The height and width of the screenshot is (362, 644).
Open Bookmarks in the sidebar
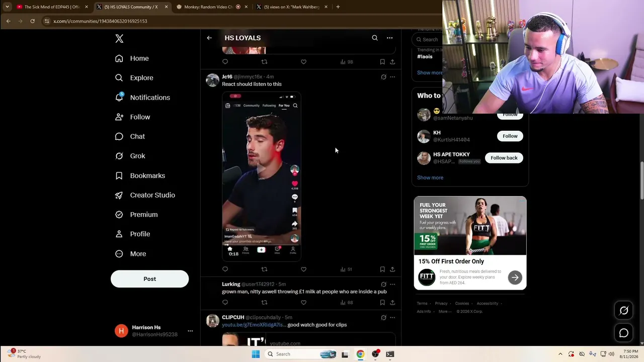tap(140, 175)
